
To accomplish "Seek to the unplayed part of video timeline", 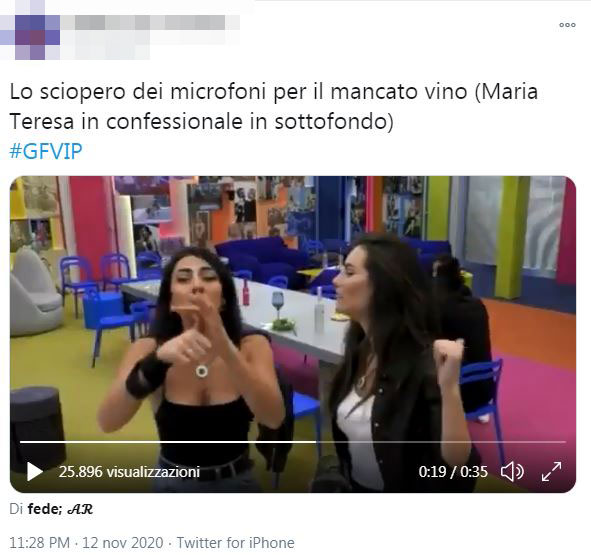I will (441, 441).
